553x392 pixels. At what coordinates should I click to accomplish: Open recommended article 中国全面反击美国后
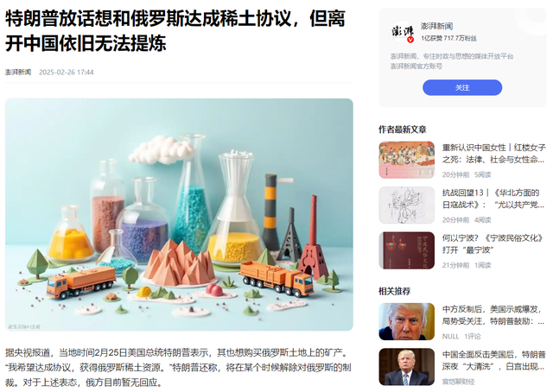(x=493, y=360)
